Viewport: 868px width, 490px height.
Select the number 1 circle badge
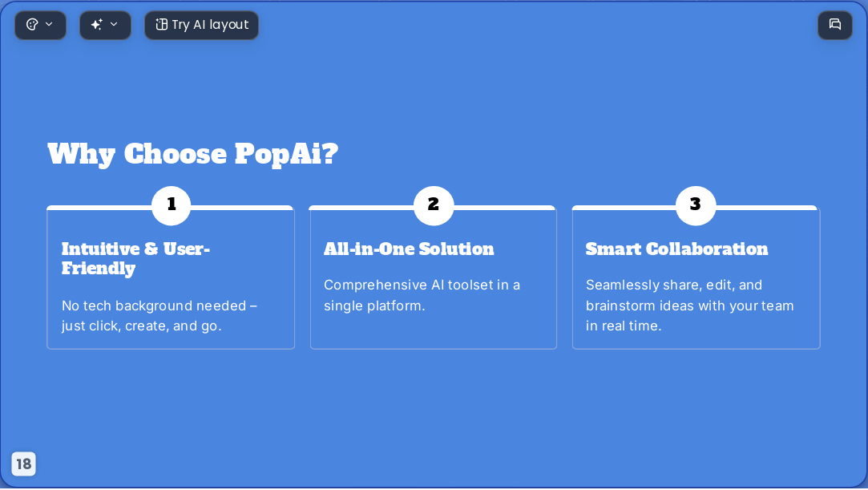[x=171, y=205]
